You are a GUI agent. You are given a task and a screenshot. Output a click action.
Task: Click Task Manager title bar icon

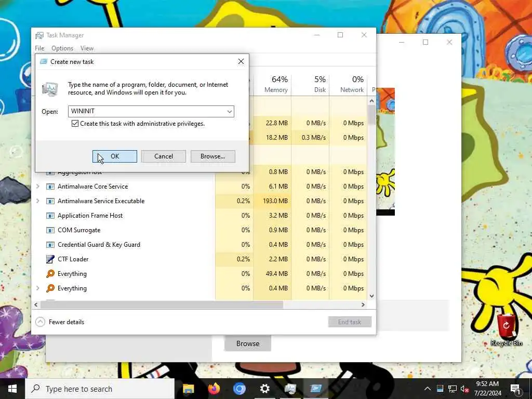(39, 35)
